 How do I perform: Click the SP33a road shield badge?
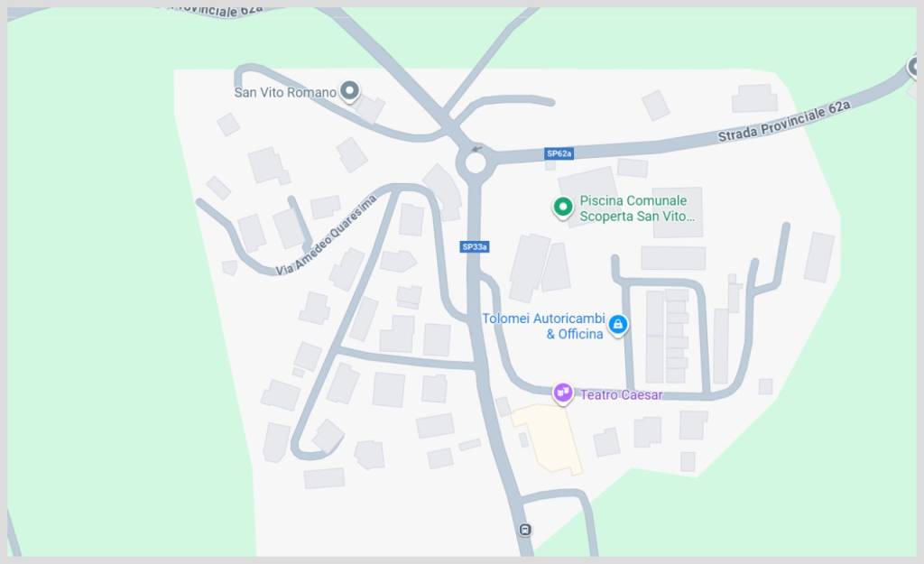475,247
